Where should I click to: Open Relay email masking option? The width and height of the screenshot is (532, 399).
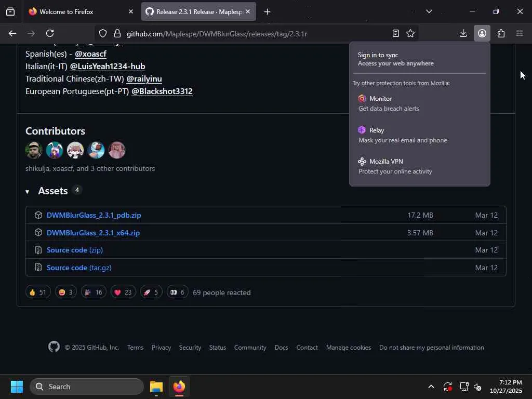point(419,135)
